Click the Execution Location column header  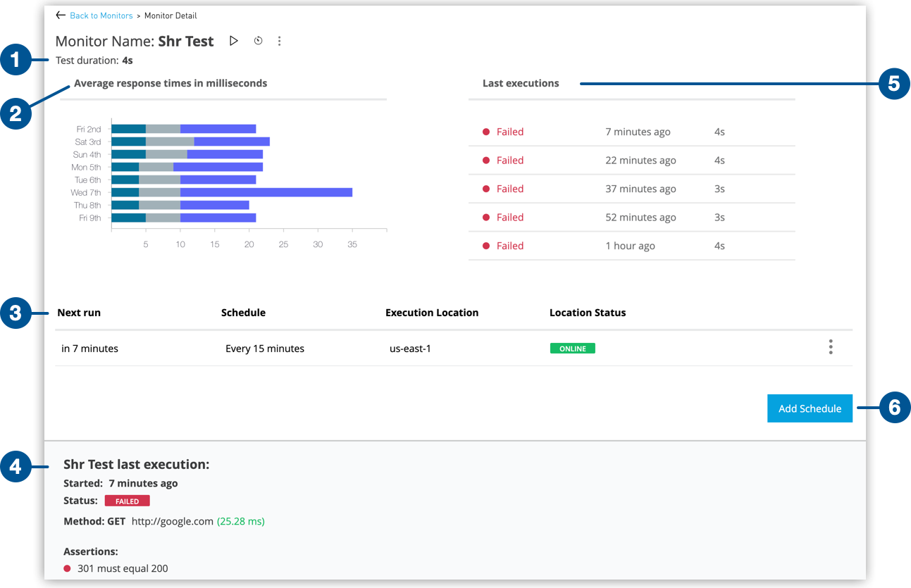tap(432, 313)
